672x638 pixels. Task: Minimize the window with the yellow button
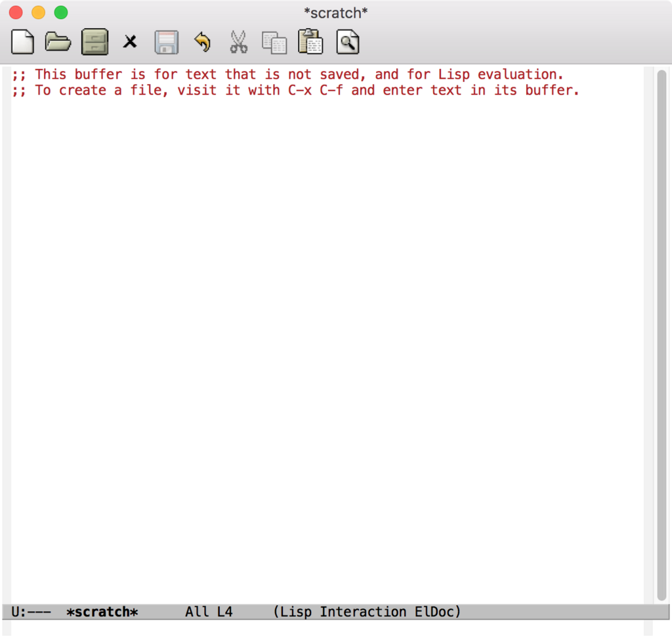click(39, 12)
